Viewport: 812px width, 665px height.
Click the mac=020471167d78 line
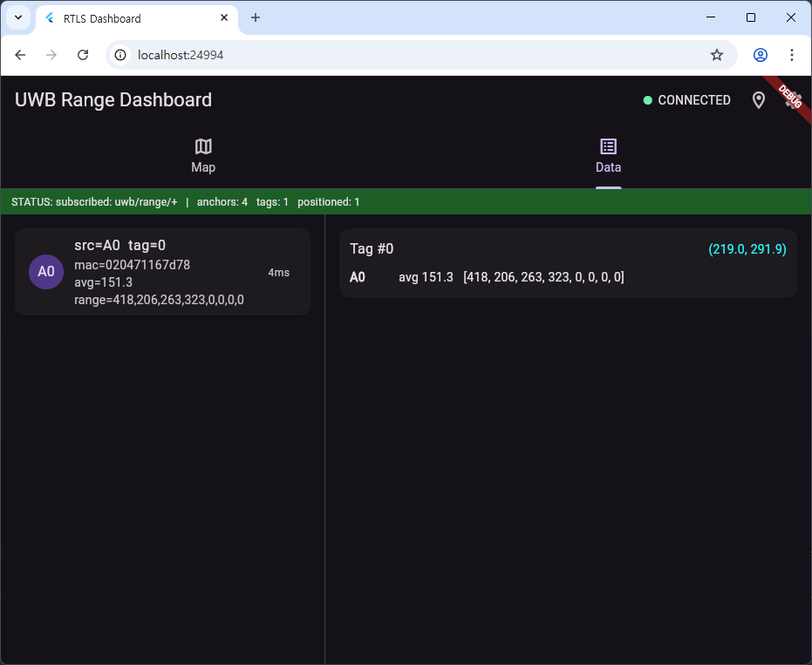tap(132, 265)
